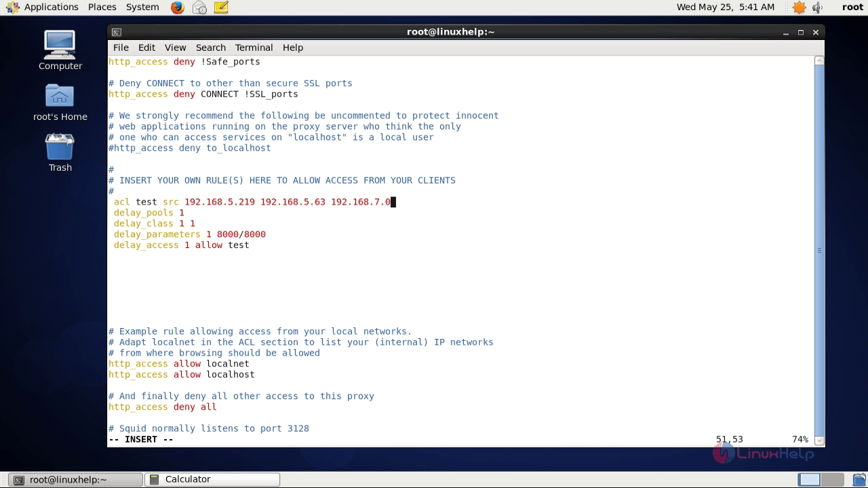Maximize the terminal window

(800, 33)
